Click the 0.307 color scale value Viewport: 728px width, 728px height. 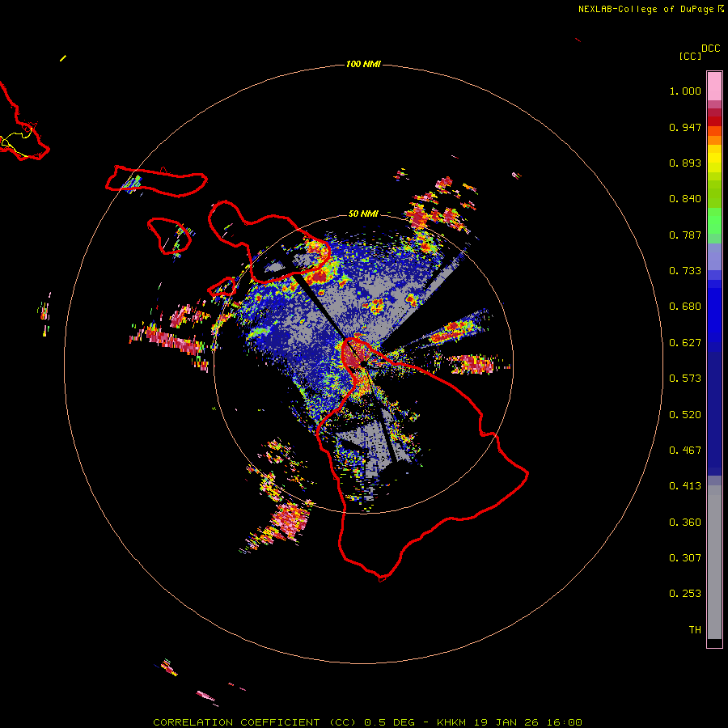pyautogui.click(x=685, y=558)
